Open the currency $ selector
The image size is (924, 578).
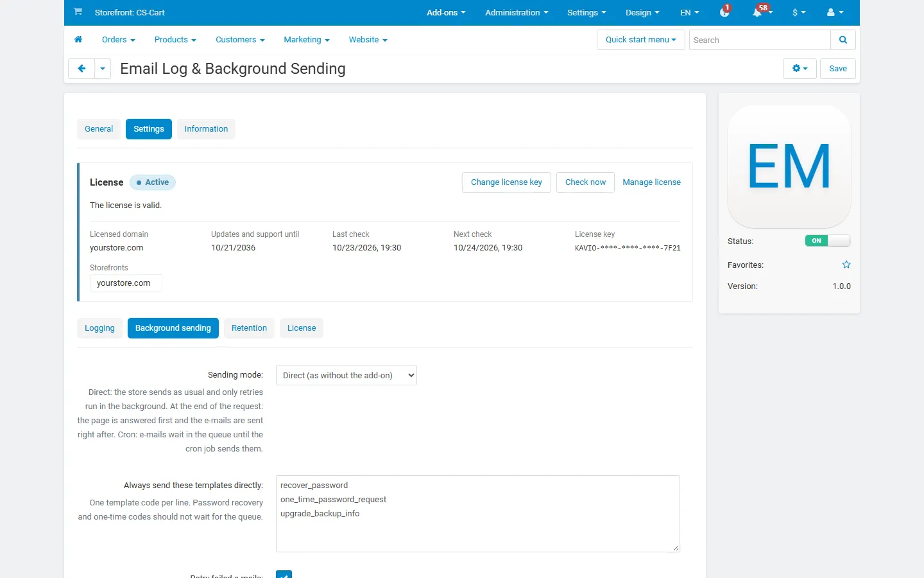[799, 12]
